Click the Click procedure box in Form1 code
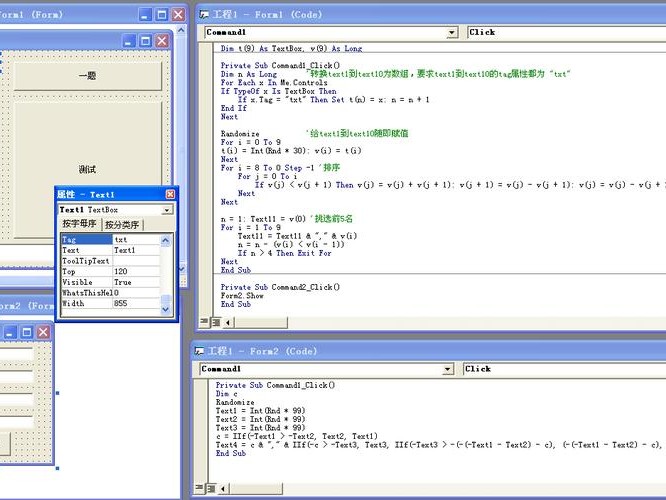This screenshot has height=500, width=666. [x=566, y=32]
